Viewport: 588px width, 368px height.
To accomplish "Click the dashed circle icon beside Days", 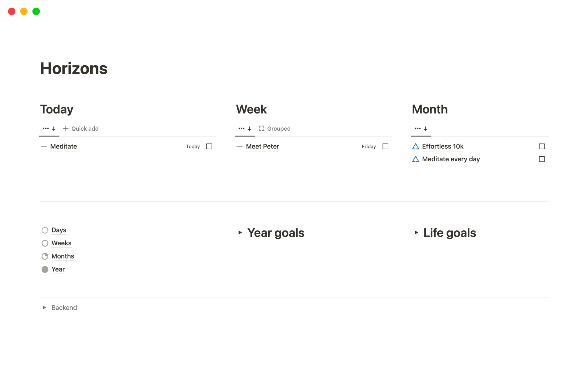I will point(45,230).
